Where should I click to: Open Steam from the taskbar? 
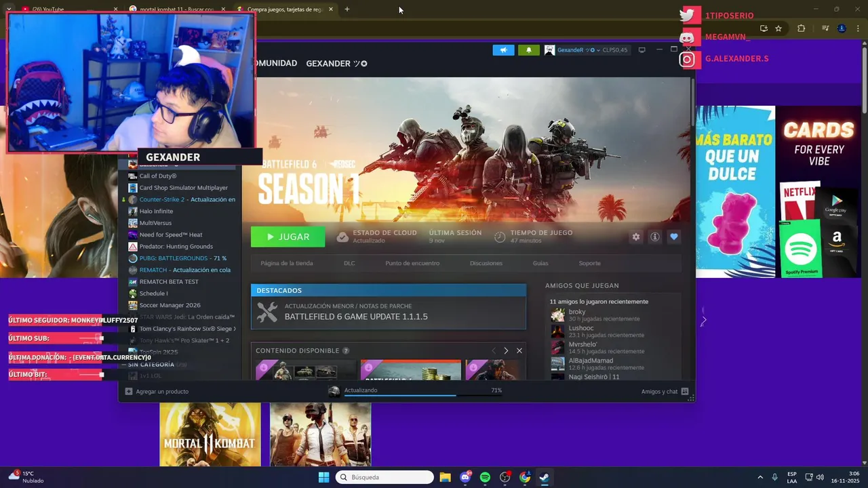(x=544, y=477)
